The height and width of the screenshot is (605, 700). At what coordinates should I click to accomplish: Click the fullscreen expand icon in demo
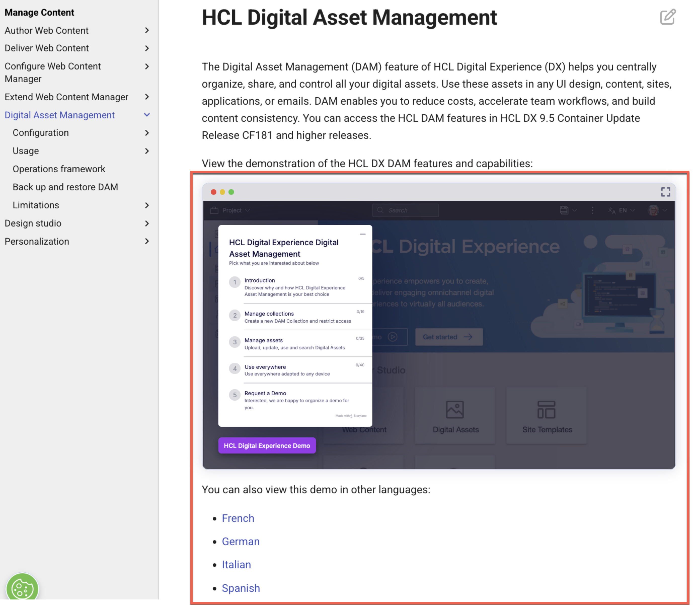coord(665,192)
